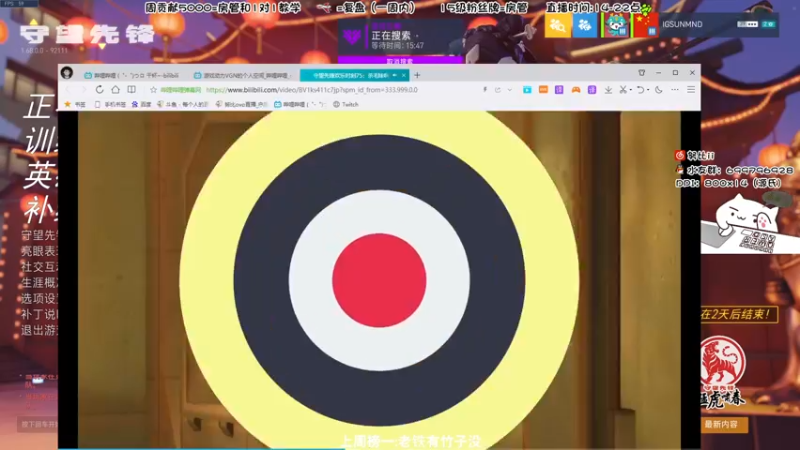Open the 最新内容 button in Overwatch
Screen dimensions: 800x450
pyautogui.click(x=721, y=424)
